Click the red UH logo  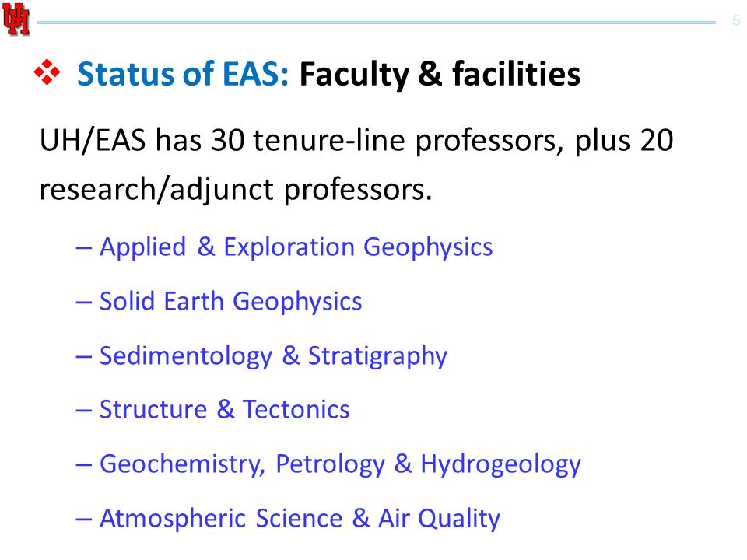[x=16, y=19]
